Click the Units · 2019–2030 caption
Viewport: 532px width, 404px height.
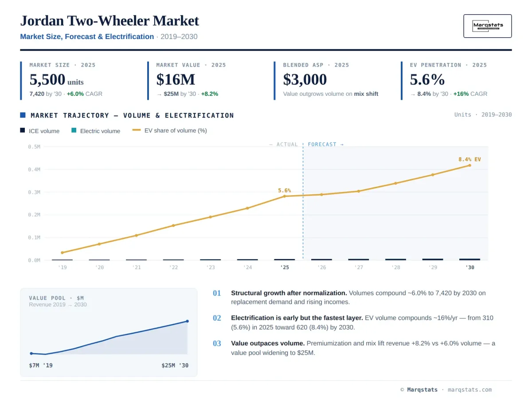[x=483, y=114]
